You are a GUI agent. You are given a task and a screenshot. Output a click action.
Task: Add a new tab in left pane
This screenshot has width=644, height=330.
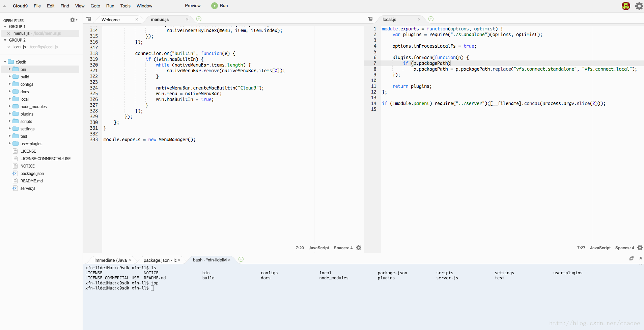199,19
